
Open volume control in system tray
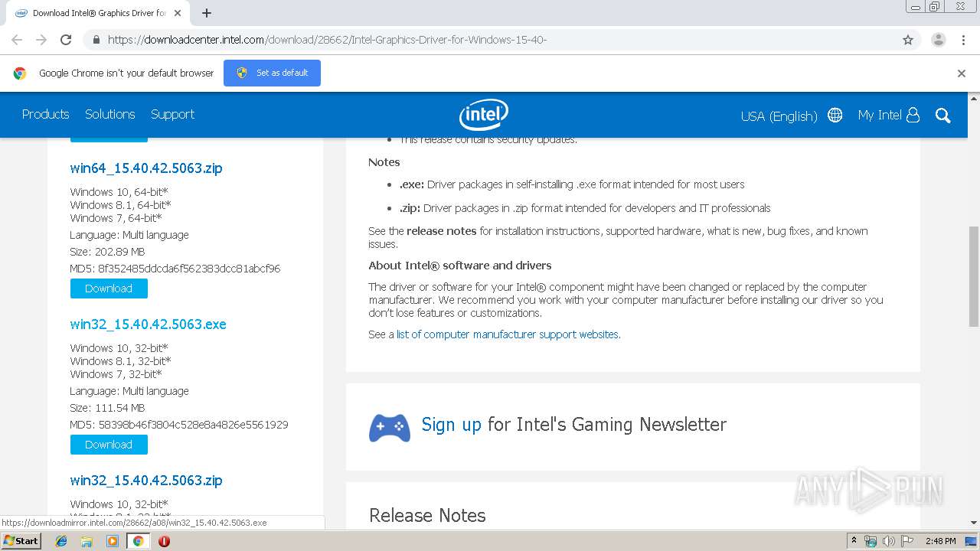888,541
